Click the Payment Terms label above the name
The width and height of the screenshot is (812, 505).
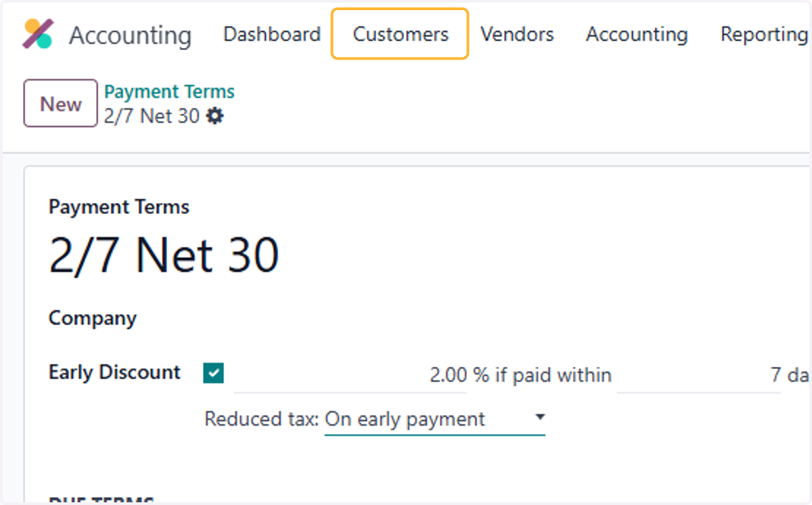pyautogui.click(x=119, y=207)
